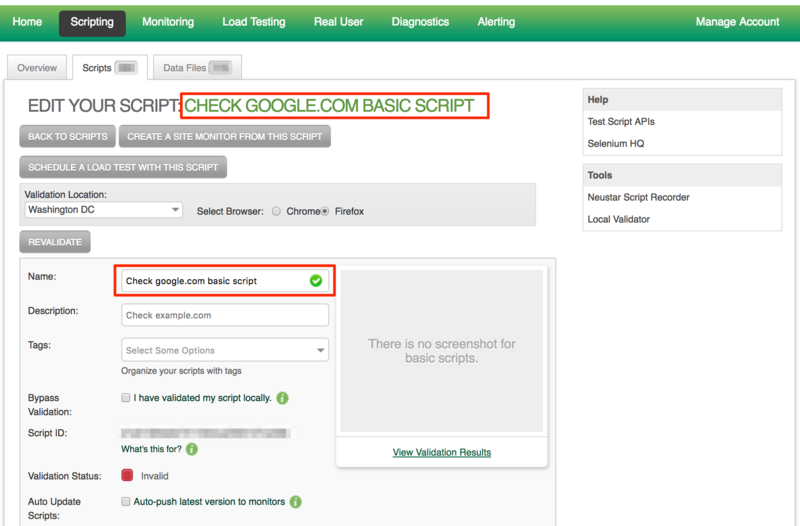Open Neustar Script Recorder tool link

(638, 197)
